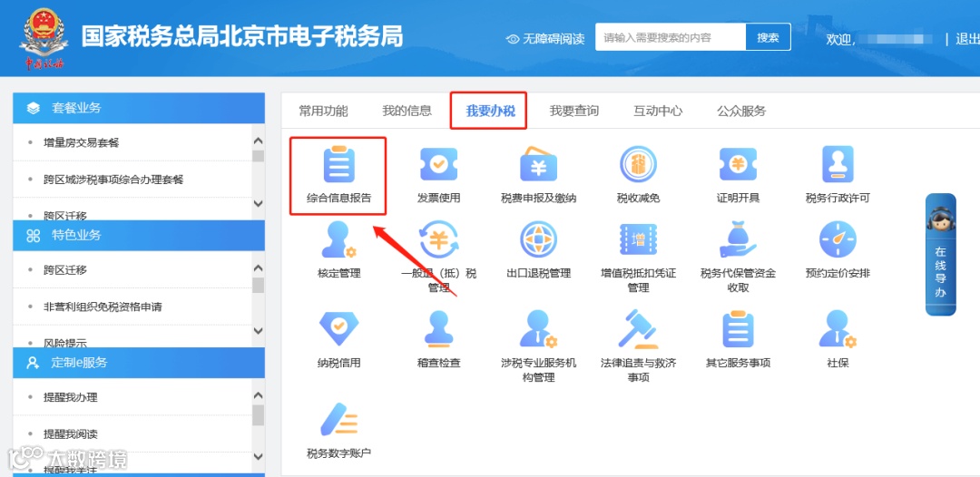
Task: Open 税务代保管资金收取 icon
Action: pyautogui.click(x=738, y=239)
